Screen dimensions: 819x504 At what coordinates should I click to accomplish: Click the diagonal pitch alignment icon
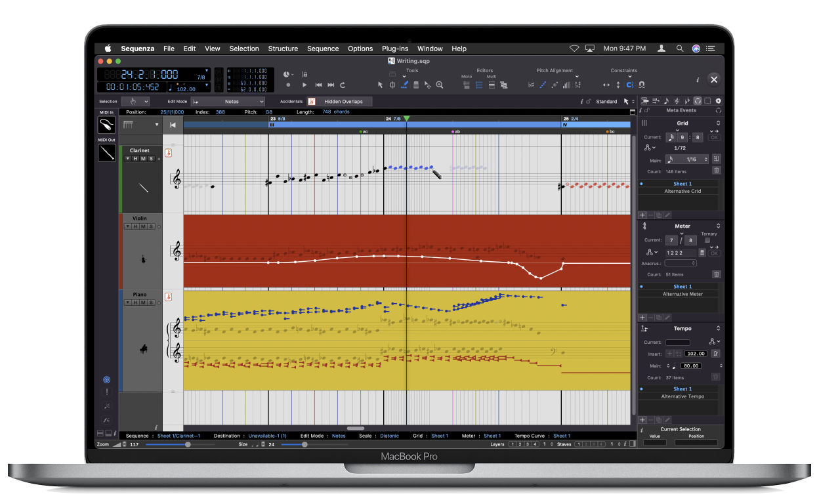(543, 85)
